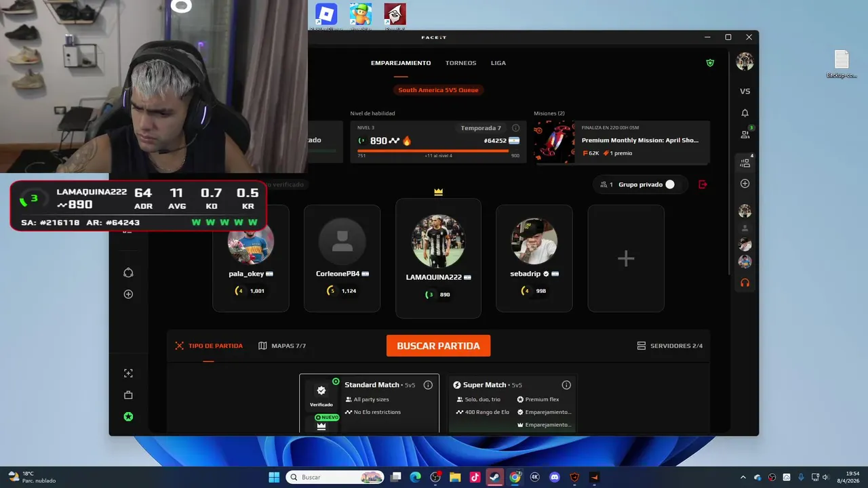Image resolution: width=868 pixels, height=488 pixels.
Task: Click the BUSCAR PARTIDA button
Action: coord(438,346)
